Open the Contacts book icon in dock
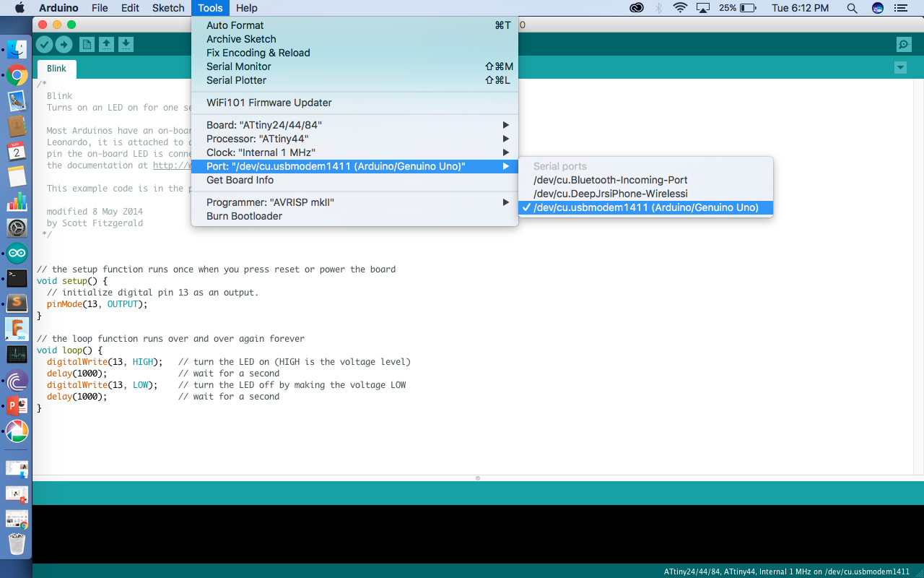Viewport: 924px width, 578px height. pyautogui.click(x=17, y=126)
